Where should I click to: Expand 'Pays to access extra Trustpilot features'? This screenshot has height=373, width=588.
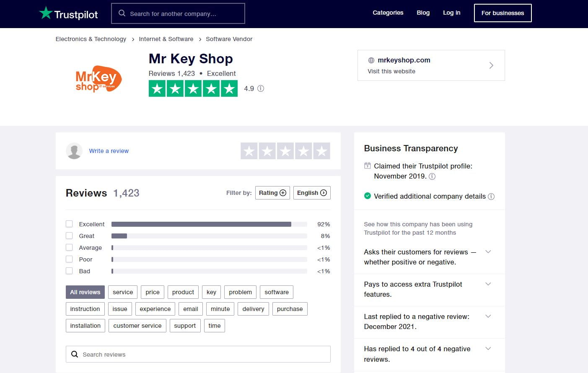click(488, 284)
